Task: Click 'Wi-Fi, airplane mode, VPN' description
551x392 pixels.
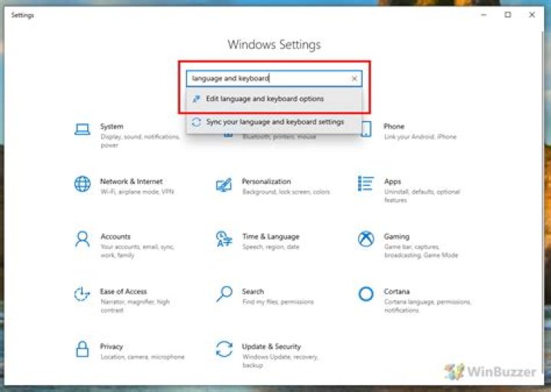Action: coord(137,192)
